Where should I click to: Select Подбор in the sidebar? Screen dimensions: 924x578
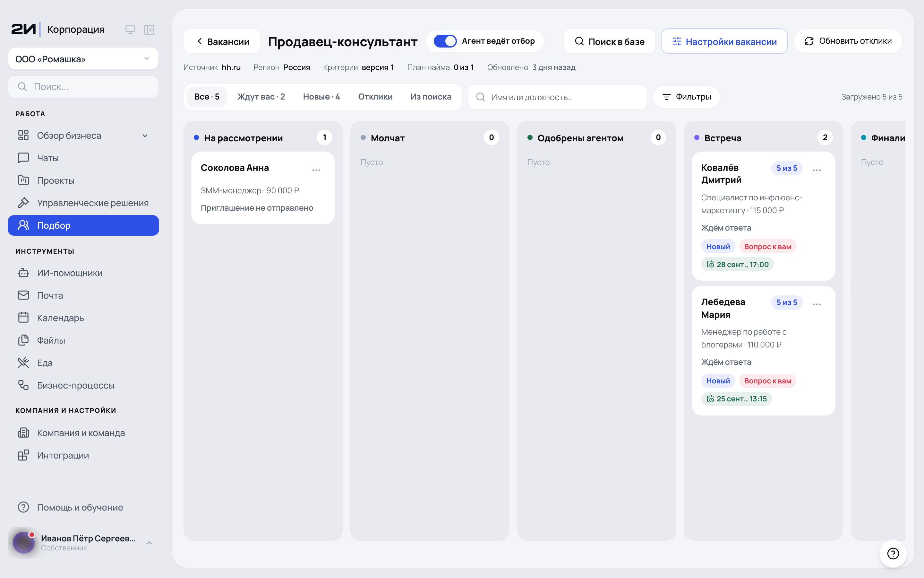[x=83, y=225]
